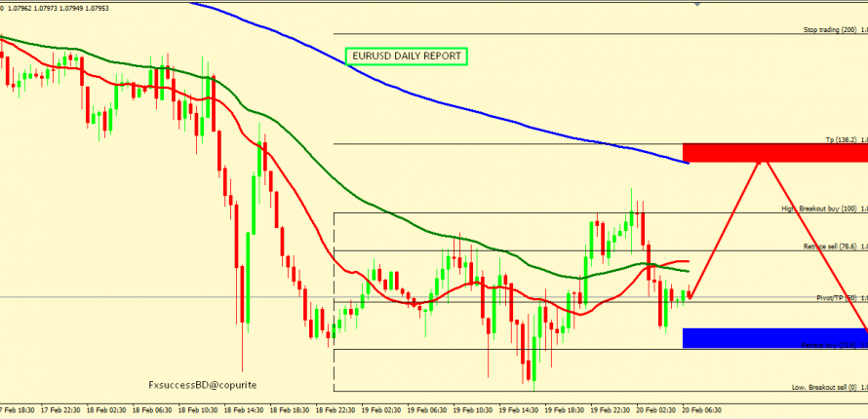This screenshot has width=868, height=419.
Task: Select the blue buy zone rectangle
Action: (x=775, y=338)
